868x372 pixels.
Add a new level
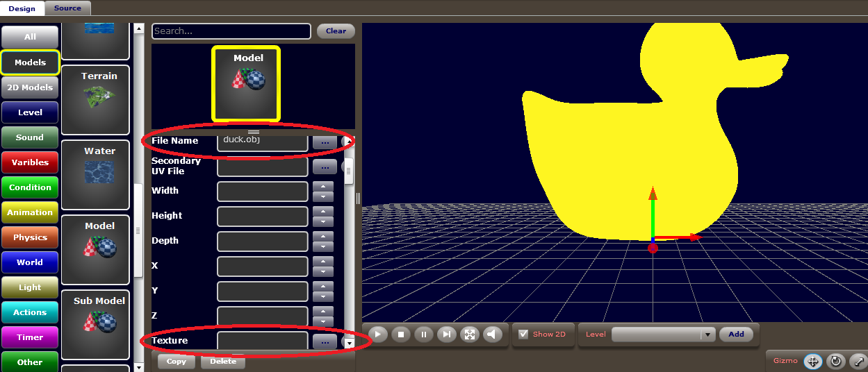pos(736,335)
